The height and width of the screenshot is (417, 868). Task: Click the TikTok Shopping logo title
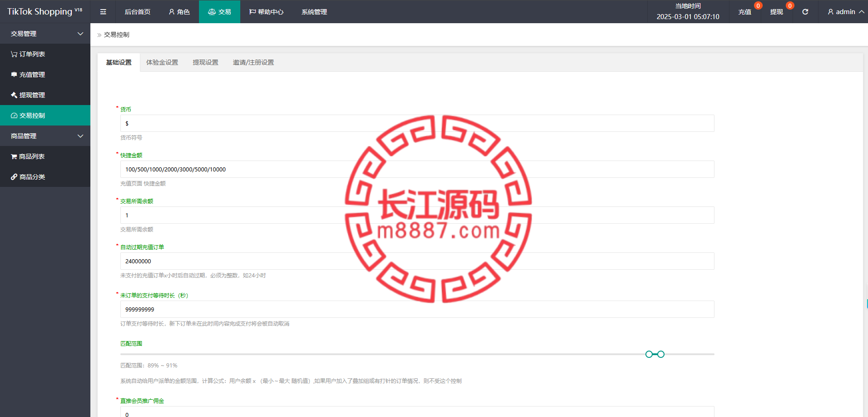45,11
